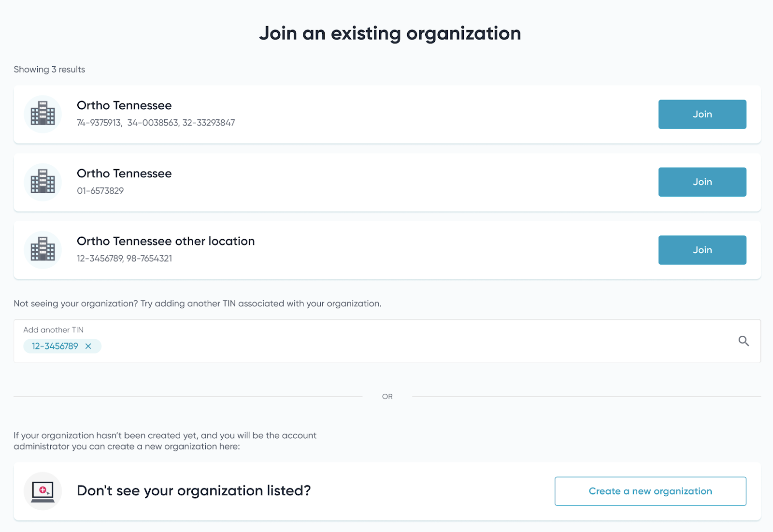Join Ortho Tennessee with TIN 01-6573829
This screenshot has height=532, width=773.
tap(702, 182)
